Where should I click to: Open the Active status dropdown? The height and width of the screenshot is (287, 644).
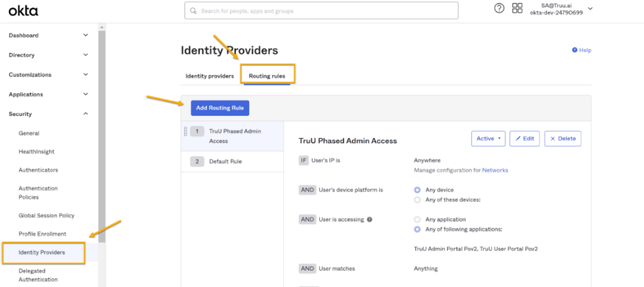click(488, 139)
